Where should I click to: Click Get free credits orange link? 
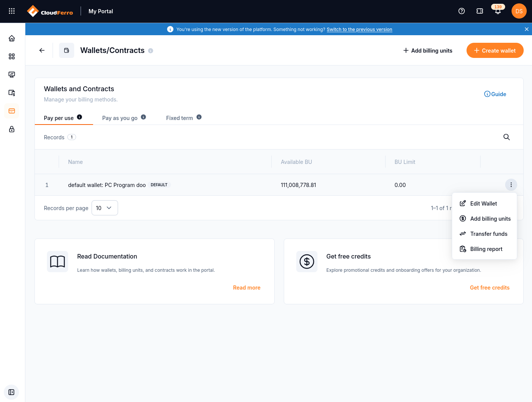click(490, 288)
